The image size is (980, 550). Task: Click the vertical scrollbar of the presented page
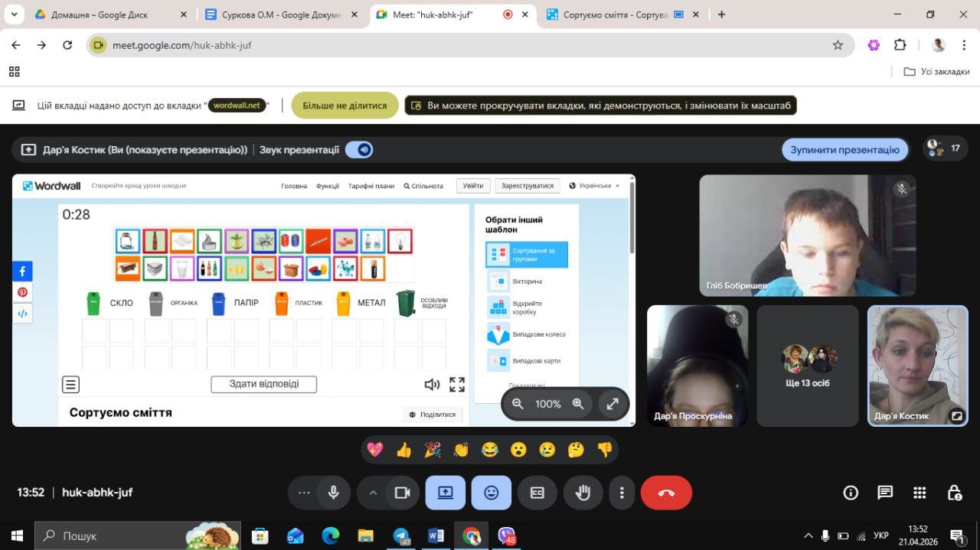click(x=632, y=222)
